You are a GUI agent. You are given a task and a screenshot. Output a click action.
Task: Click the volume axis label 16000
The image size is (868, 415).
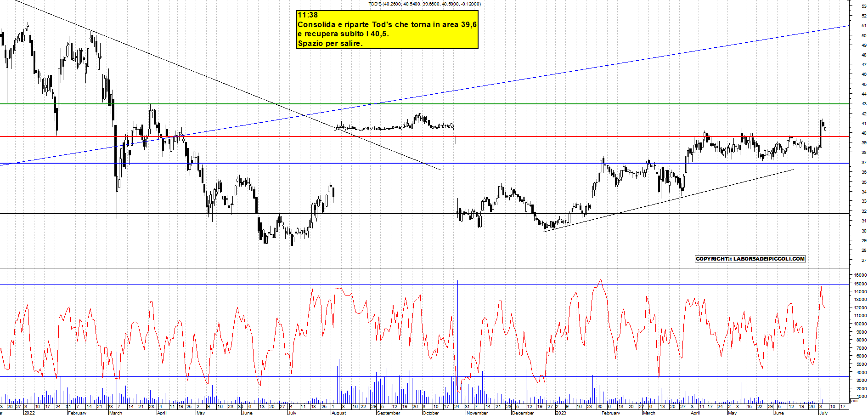click(x=860, y=275)
